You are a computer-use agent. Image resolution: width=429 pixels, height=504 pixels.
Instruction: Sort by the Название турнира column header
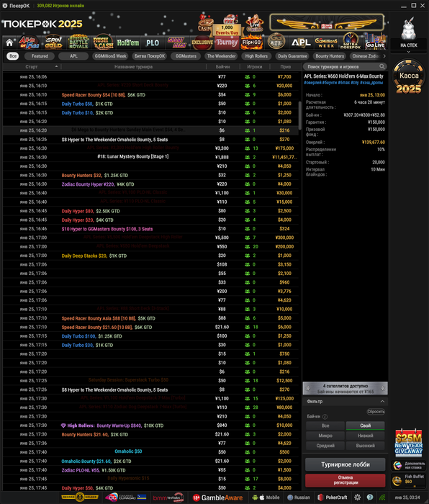click(133, 66)
